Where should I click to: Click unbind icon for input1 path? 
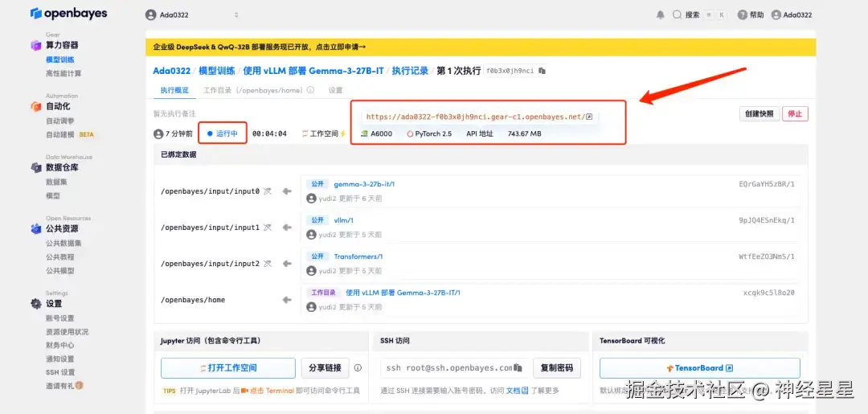click(x=268, y=227)
